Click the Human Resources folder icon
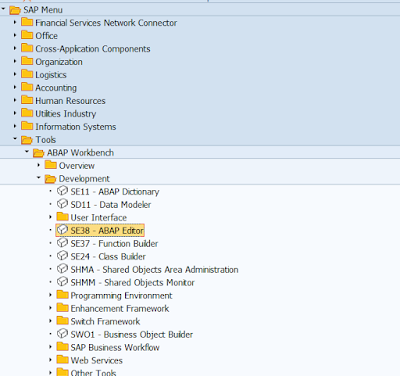The image size is (400, 376). [x=27, y=100]
